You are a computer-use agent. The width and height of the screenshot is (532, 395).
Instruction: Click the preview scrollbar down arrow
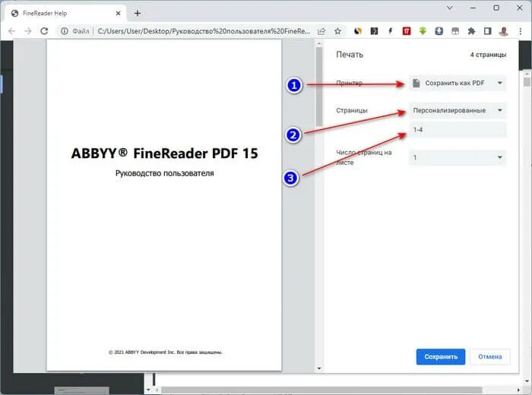pyautogui.click(x=319, y=368)
